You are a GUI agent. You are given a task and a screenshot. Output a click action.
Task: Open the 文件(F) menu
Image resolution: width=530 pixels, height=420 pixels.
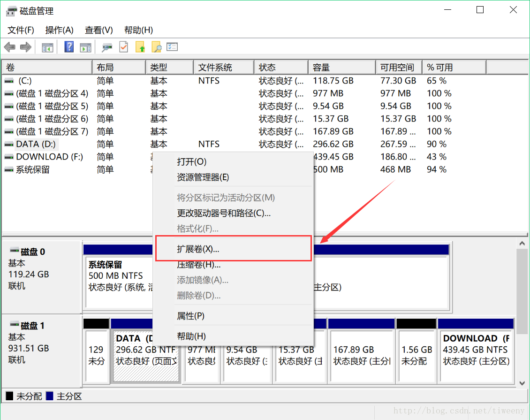click(21, 30)
